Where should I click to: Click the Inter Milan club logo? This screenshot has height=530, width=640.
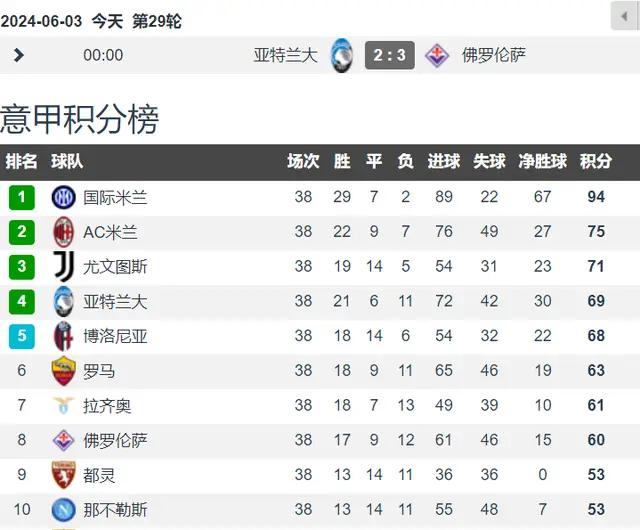[63, 197]
